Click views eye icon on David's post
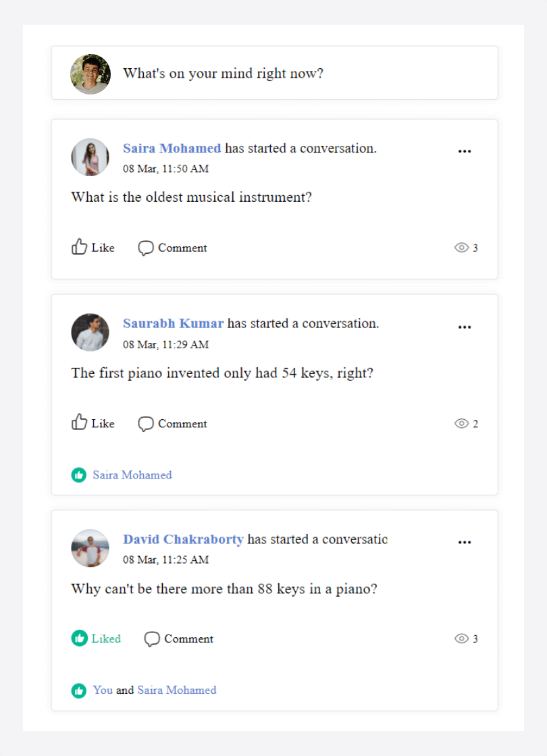The height and width of the screenshot is (756, 547). coord(462,639)
